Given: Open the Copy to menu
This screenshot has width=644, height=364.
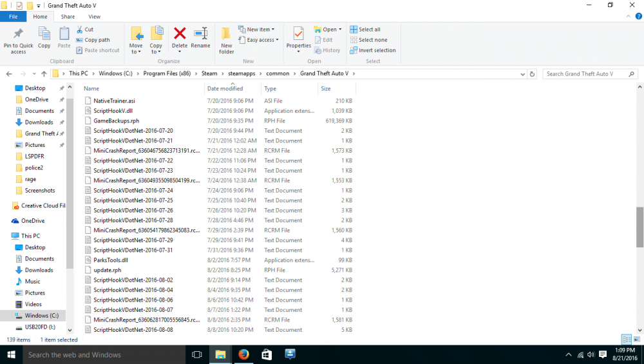Looking at the screenshot, I should [156, 40].
